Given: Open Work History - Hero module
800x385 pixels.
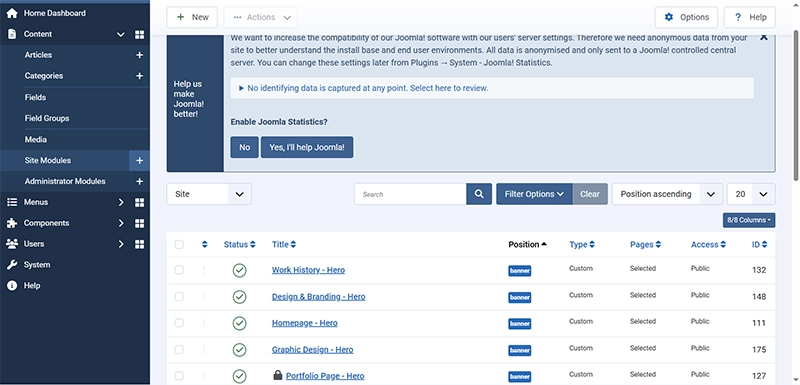Looking at the screenshot, I should 308,270.
